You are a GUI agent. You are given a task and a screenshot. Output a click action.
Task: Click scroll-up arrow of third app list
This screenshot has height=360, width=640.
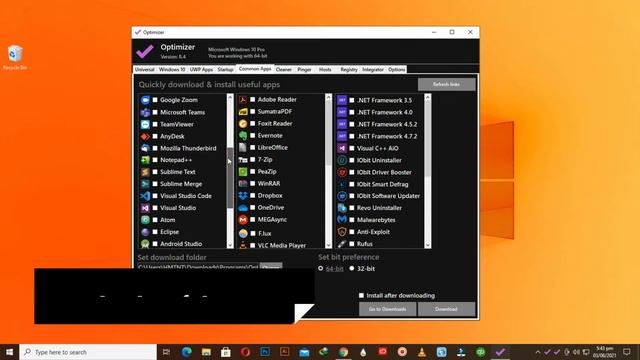click(428, 97)
